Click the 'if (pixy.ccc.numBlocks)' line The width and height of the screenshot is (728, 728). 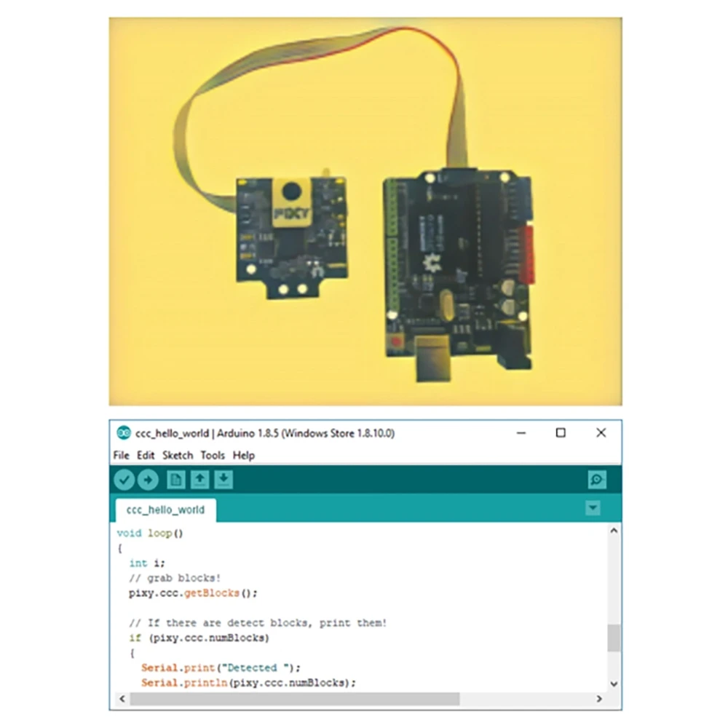pos(199,638)
